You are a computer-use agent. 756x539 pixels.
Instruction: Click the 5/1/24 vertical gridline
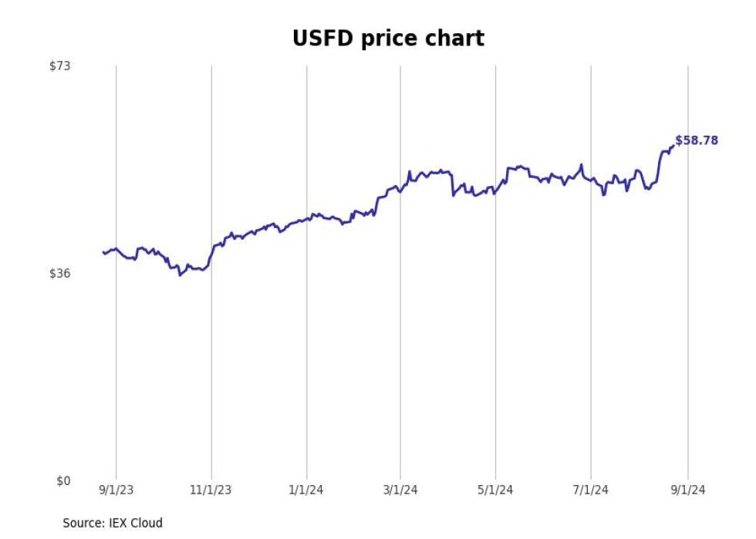pyautogui.click(x=495, y=274)
